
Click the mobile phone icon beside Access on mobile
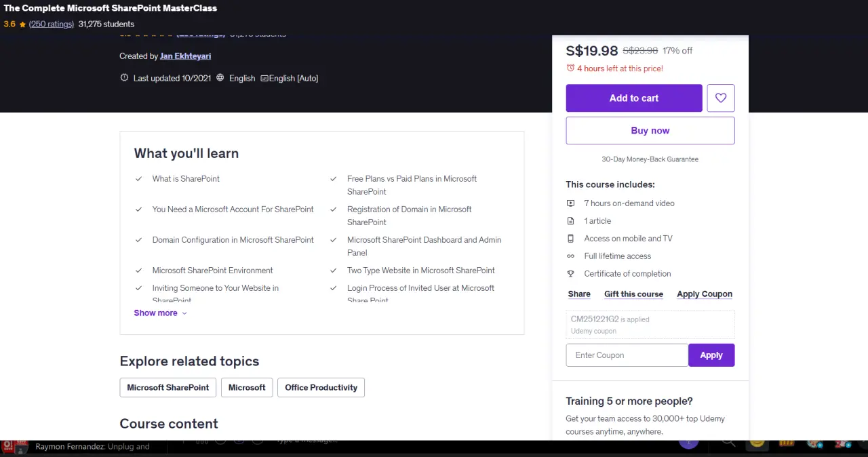point(570,239)
